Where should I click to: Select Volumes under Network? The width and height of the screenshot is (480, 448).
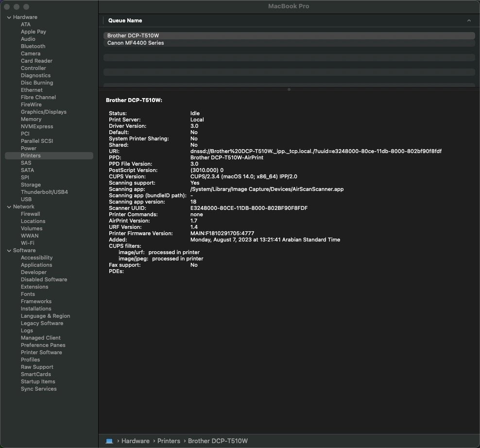pos(32,229)
